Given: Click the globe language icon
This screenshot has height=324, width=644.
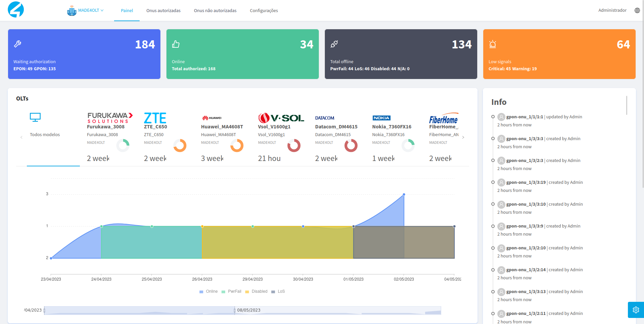Looking at the screenshot, I should pos(637,10).
